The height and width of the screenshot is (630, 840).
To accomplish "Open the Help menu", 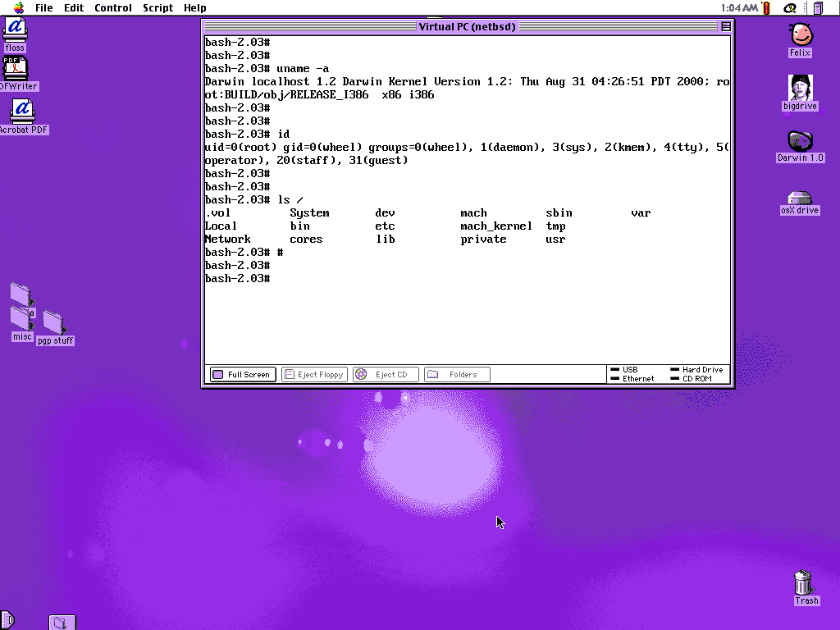I will click(195, 7).
